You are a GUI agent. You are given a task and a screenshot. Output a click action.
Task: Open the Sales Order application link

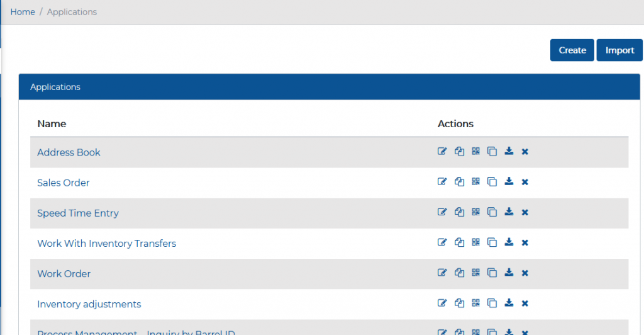click(x=63, y=183)
